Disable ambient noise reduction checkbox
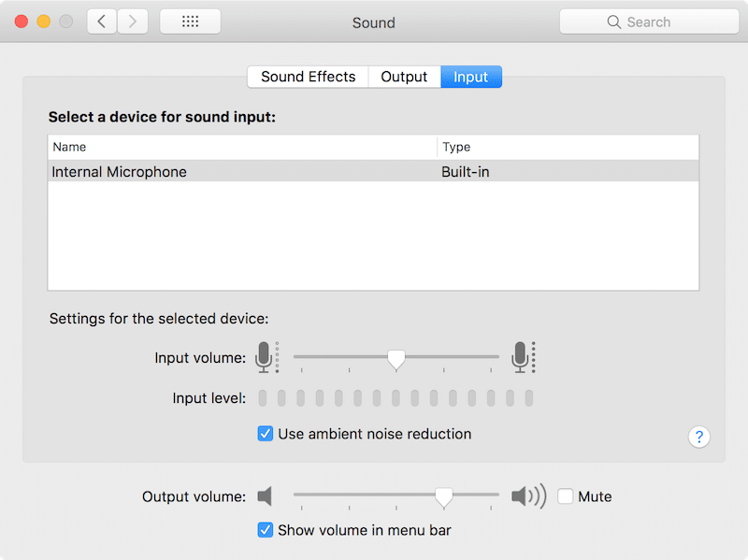The image size is (748, 560). click(x=266, y=434)
